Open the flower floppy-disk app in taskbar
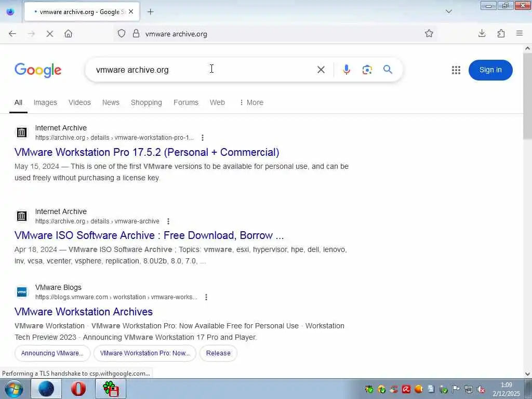Viewport: 532px width, 399px height. tap(111, 389)
